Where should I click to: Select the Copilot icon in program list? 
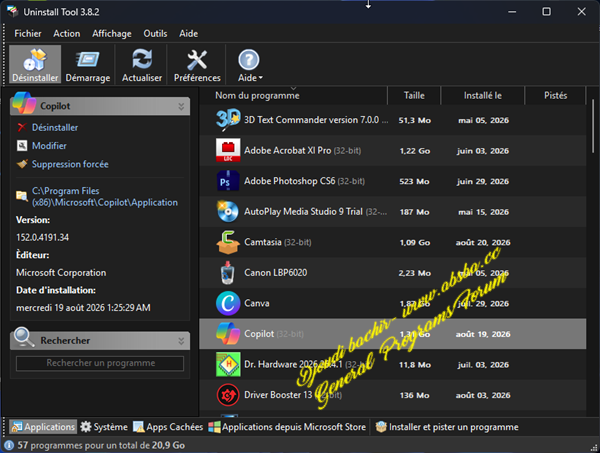pos(228,334)
